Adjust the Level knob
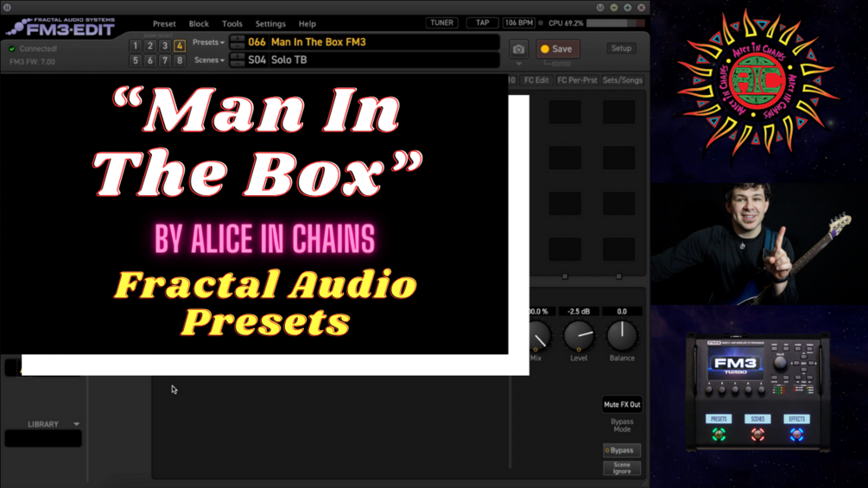This screenshot has height=488, width=868. coord(579,336)
